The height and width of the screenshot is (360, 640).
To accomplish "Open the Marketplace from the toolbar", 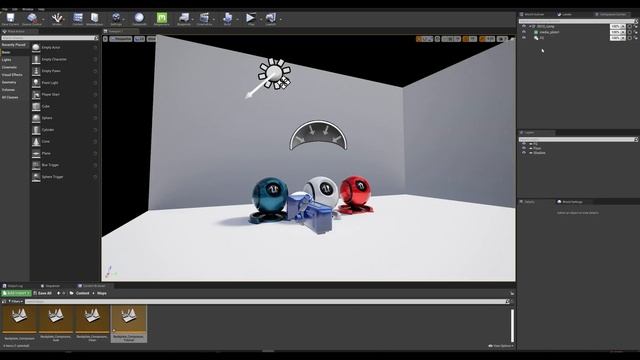I will pyautogui.click(x=94, y=18).
